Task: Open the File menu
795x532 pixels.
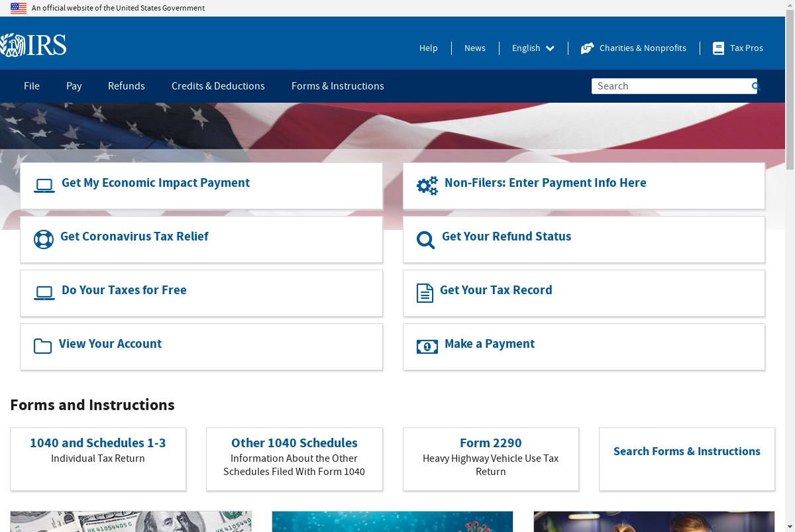Action: click(x=32, y=86)
